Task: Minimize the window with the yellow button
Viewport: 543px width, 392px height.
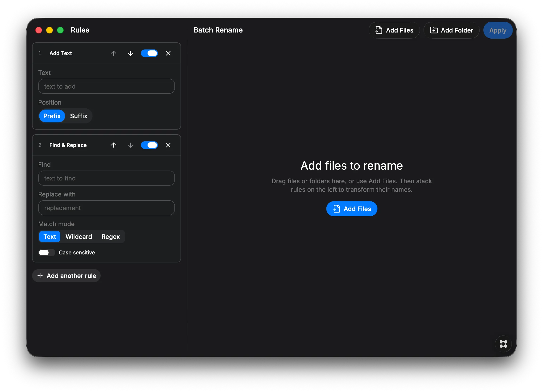Action: (x=49, y=30)
